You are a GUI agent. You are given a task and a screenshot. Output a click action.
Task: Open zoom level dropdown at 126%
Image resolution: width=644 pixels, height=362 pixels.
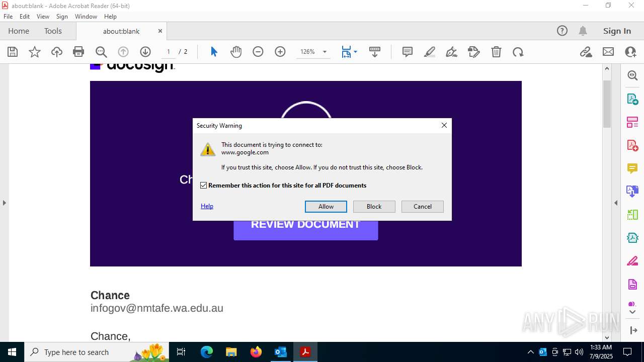[x=325, y=52]
